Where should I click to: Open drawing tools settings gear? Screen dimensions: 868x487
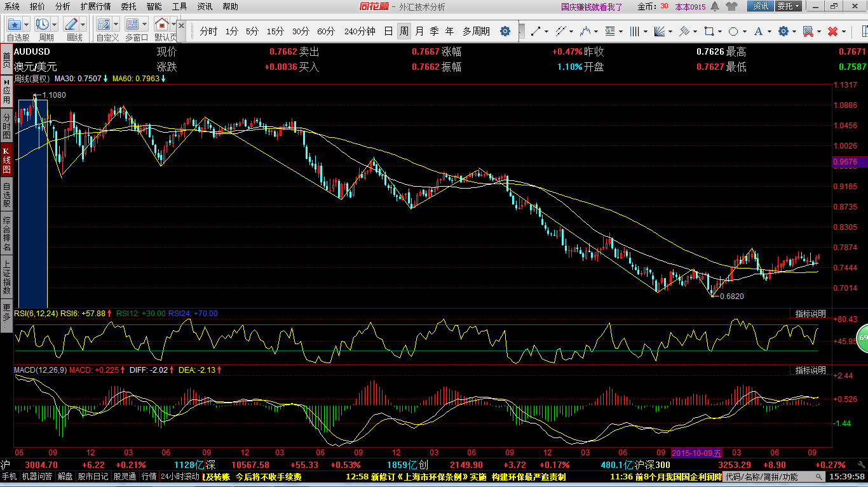tap(783, 31)
